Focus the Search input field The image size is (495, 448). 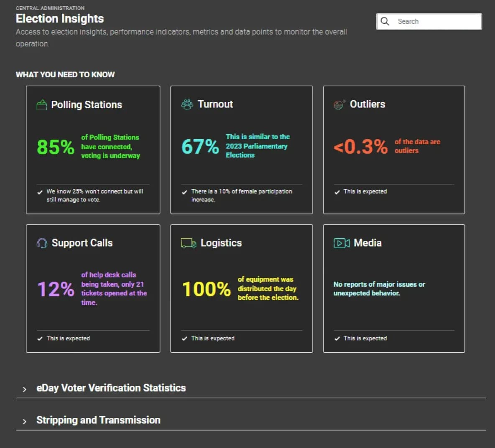click(x=429, y=21)
